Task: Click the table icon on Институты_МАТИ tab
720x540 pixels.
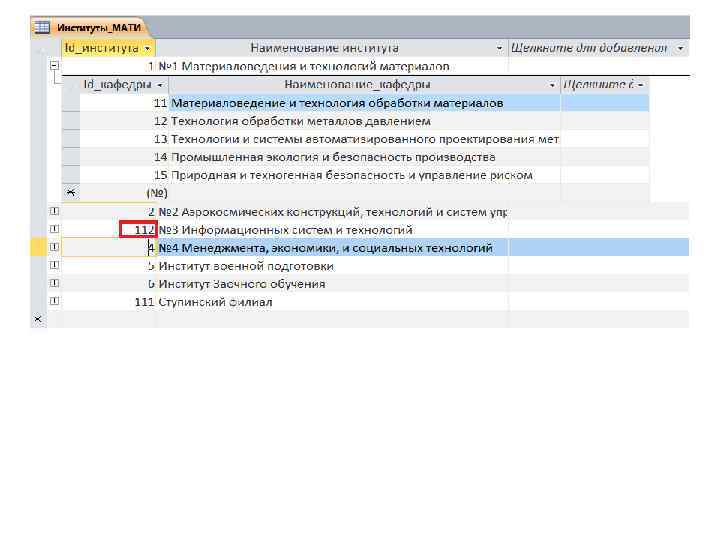Action: tap(41, 28)
